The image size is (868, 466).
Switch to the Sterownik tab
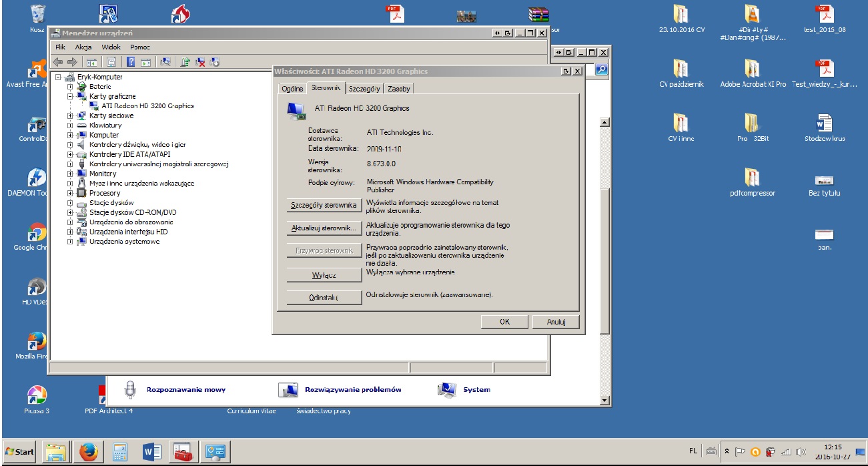click(326, 87)
